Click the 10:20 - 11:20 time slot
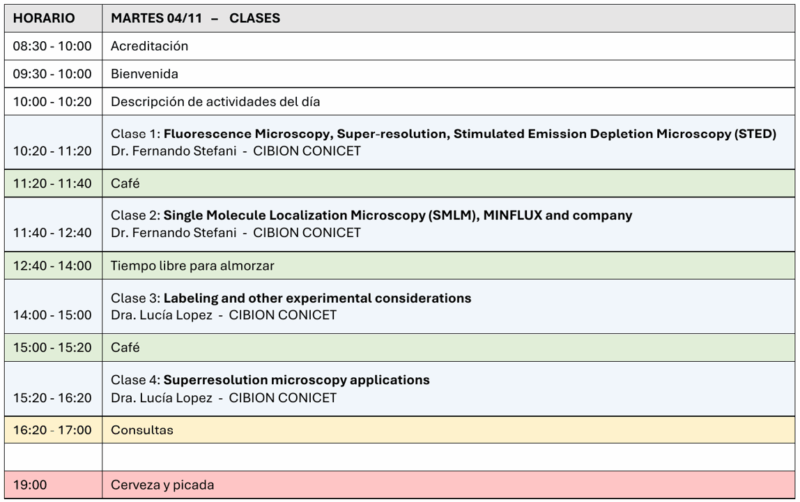This screenshot has width=800, height=502. click(52, 151)
